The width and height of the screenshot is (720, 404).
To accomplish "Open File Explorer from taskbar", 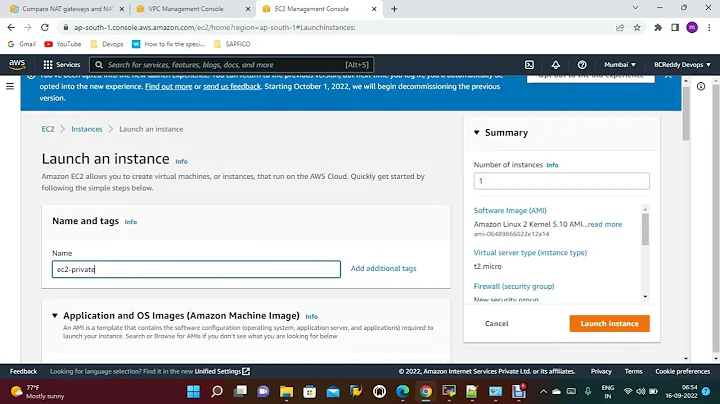I will pos(287,391).
